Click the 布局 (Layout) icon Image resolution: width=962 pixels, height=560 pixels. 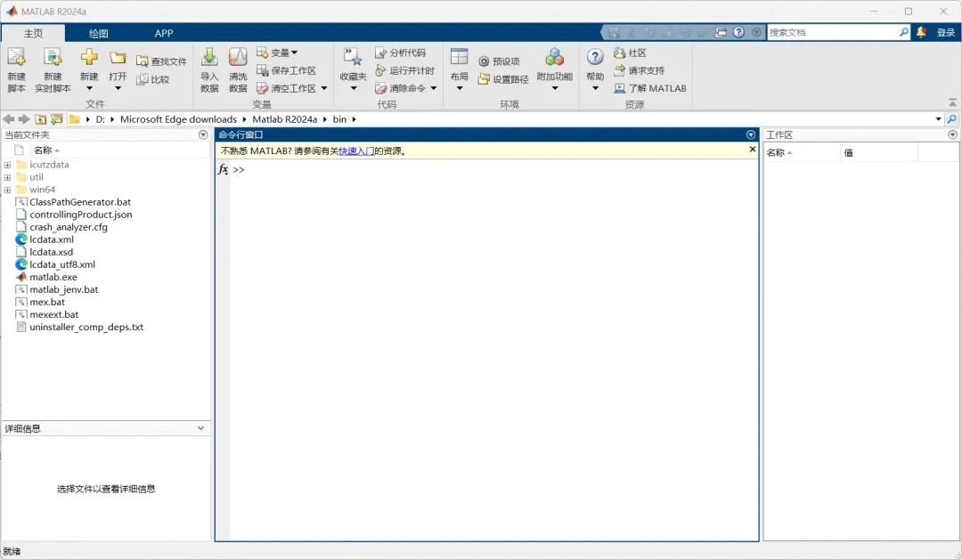tap(459, 57)
